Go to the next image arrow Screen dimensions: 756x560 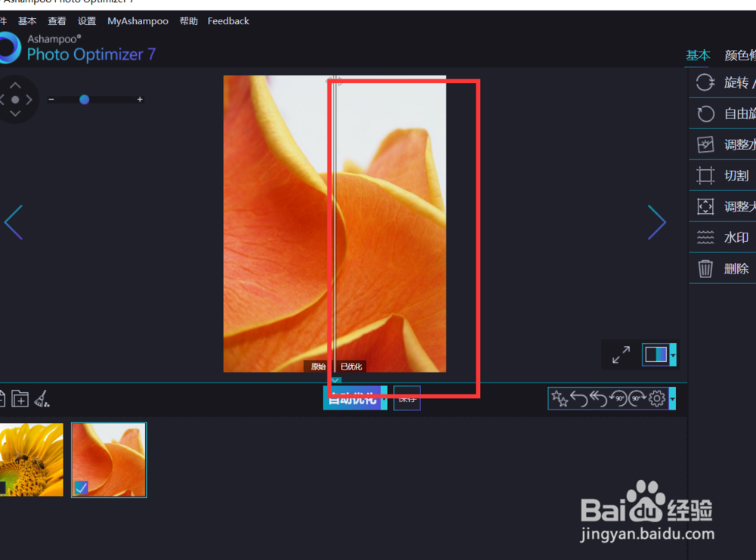[x=656, y=222]
